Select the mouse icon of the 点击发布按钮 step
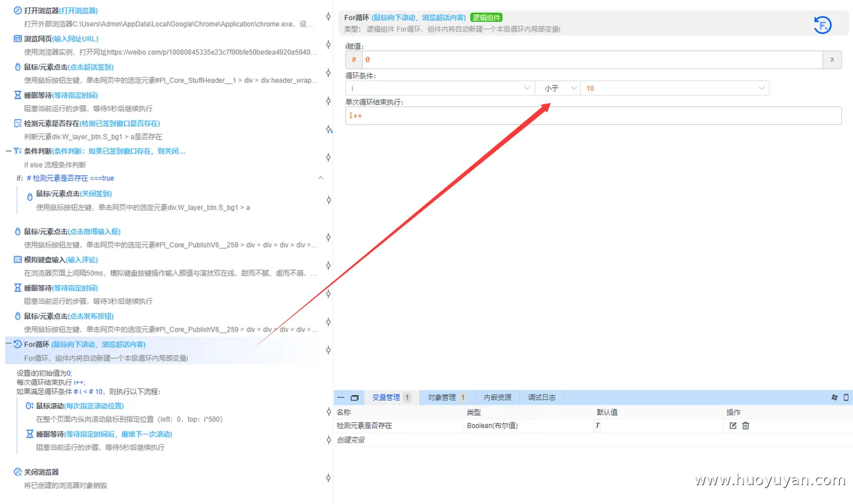The image size is (853, 504). click(x=18, y=317)
